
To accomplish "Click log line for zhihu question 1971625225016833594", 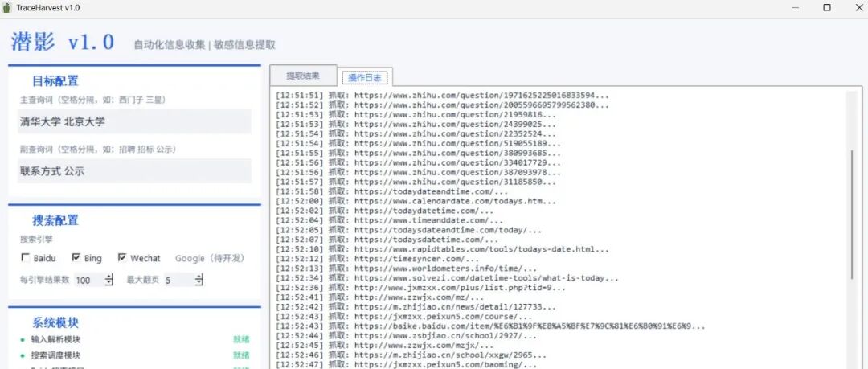I will [442, 96].
